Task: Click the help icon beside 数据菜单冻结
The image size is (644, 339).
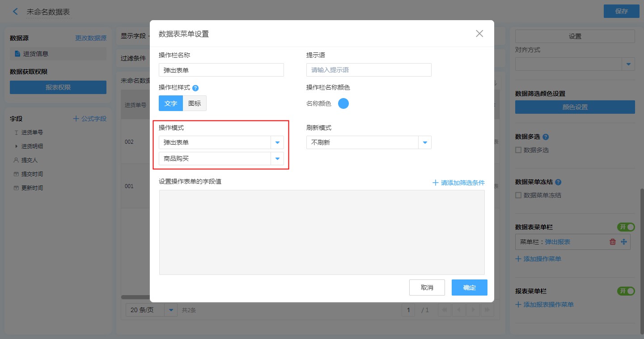Action: tap(558, 182)
